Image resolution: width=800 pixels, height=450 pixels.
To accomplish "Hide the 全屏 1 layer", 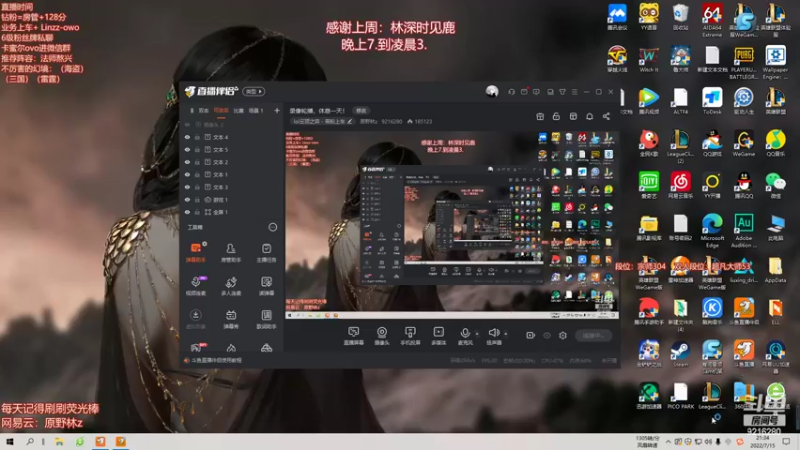I will pyautogui.click(x=187, y=212).
